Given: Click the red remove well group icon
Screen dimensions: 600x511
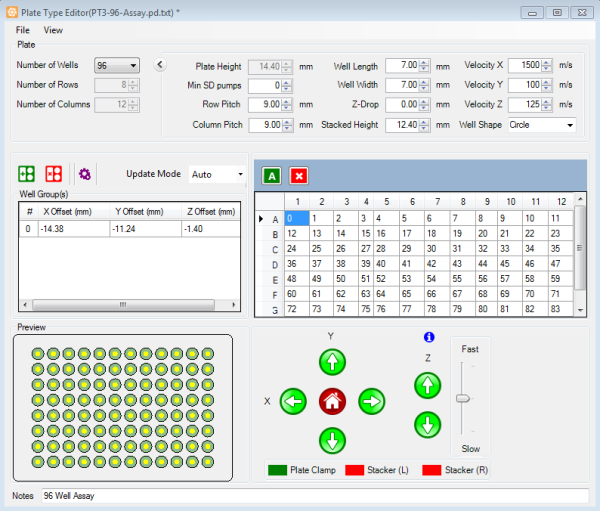Looking at the screenshot, I should pyautogui.click(x=54, y=174).
